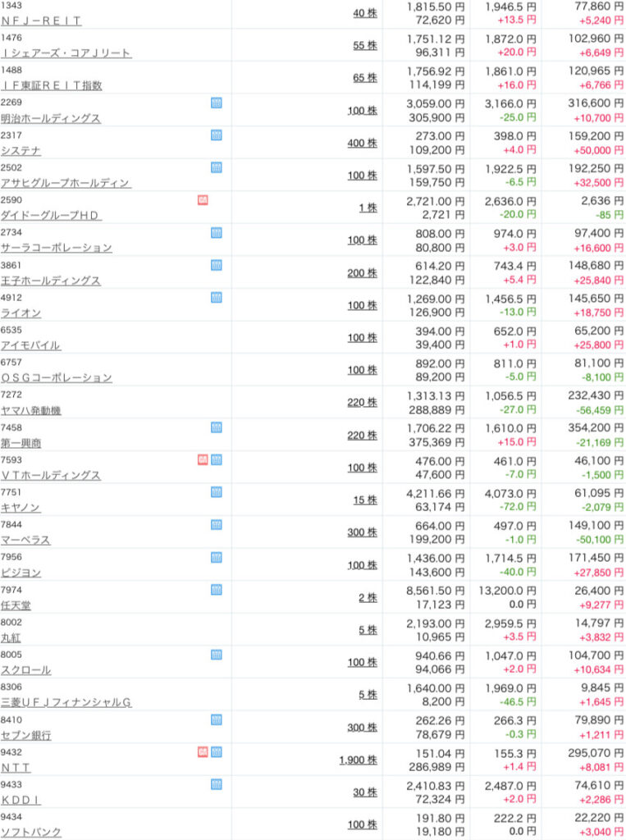Image resolution: width=626 pixels, height=840 pixels.
Task: Click the blue icon beside 任天堂
Action: click(217, 590)
